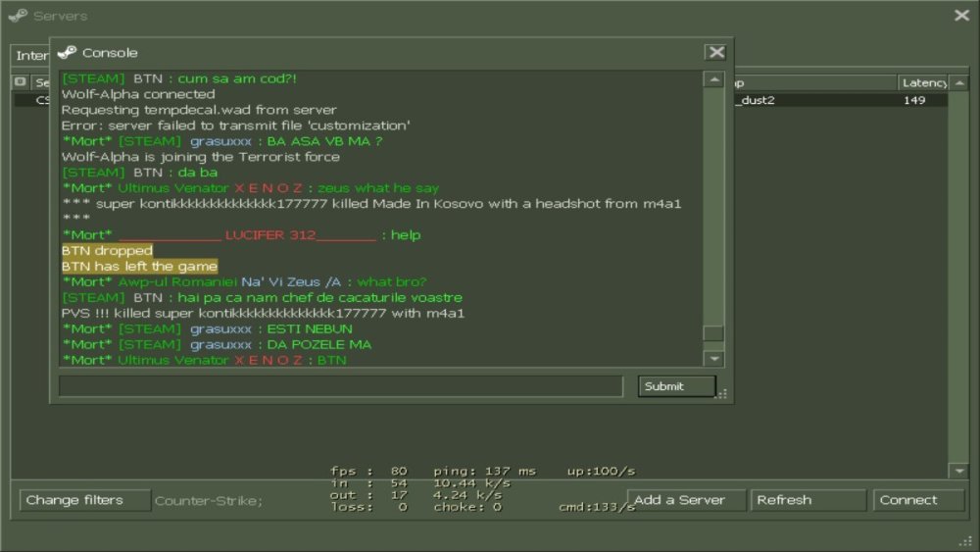980x552 pixels.
Task: Click the LUCIFER 312 'help' chat line
Action: click(x=241, y=235)
